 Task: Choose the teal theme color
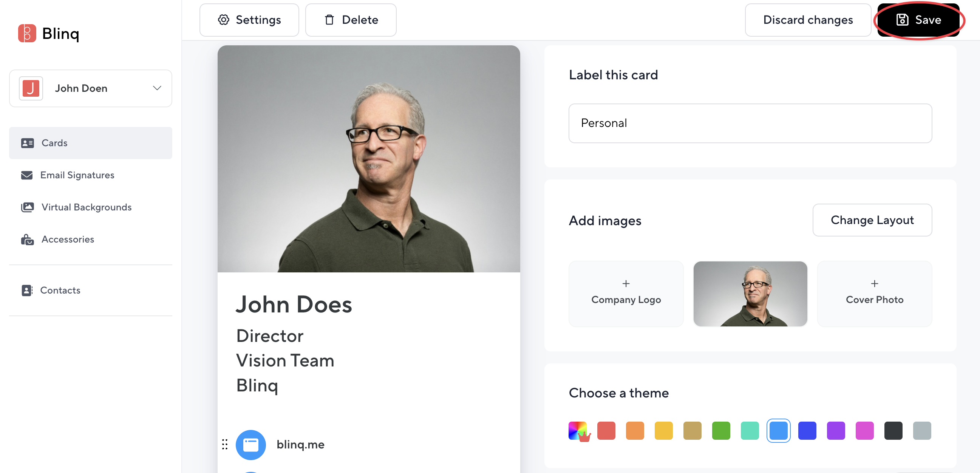[750, 431]
